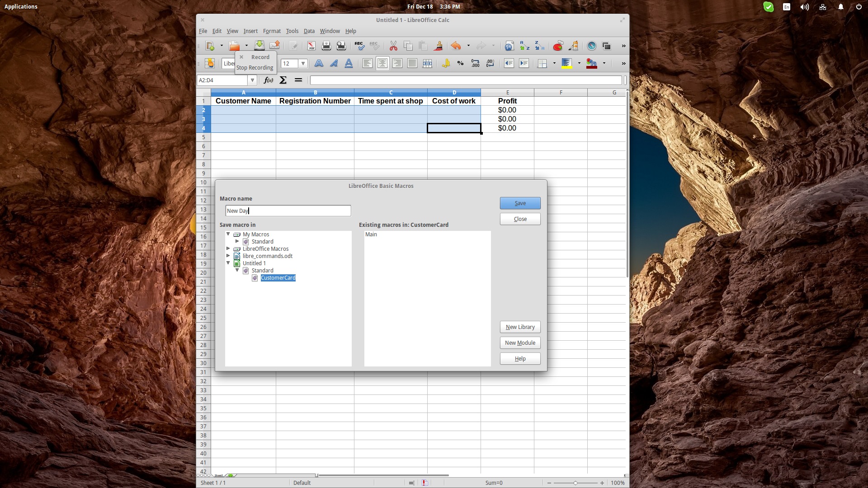Sort descending Z to A

pos(540,46)
